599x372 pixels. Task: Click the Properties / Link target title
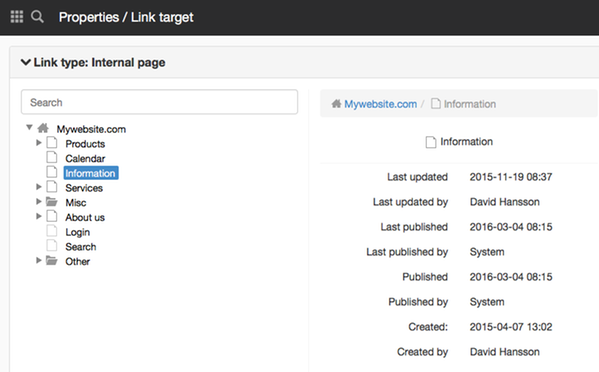126,17
